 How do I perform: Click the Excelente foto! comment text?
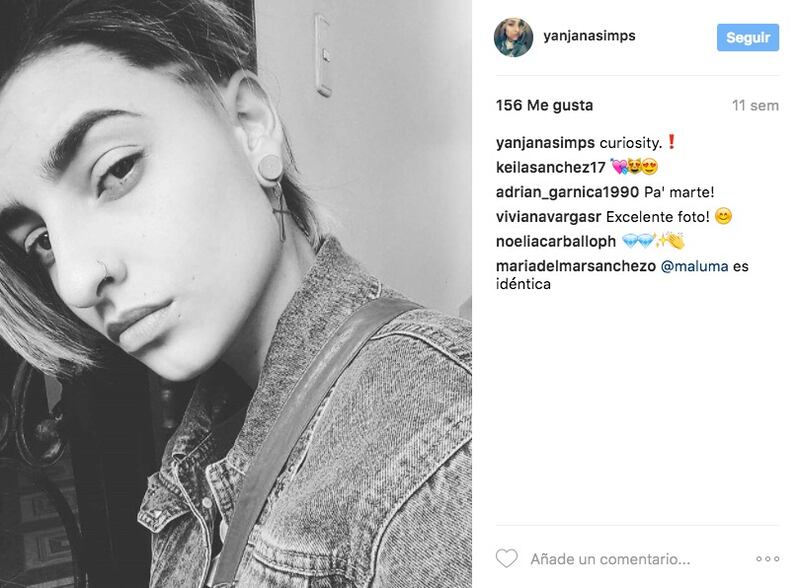point(658,217)
